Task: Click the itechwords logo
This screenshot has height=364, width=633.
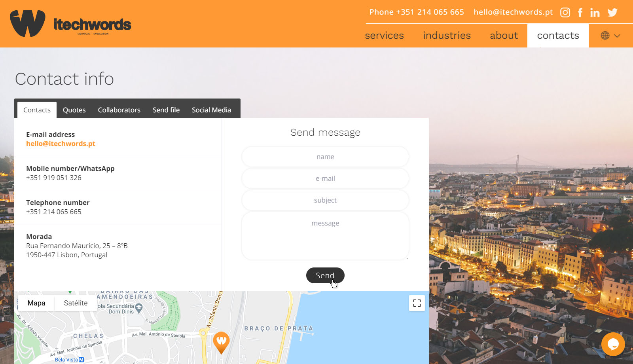Action: pos(70,24)
